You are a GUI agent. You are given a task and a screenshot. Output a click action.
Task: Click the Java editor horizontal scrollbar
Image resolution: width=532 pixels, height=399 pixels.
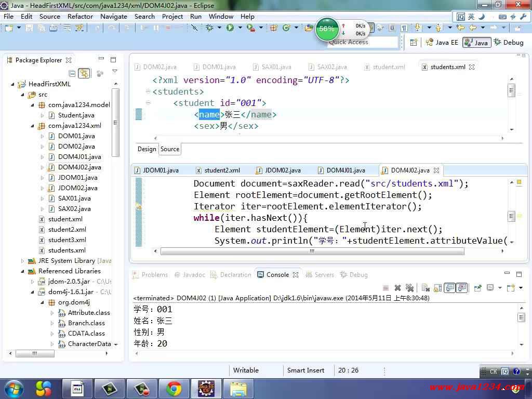coord(312,251)
